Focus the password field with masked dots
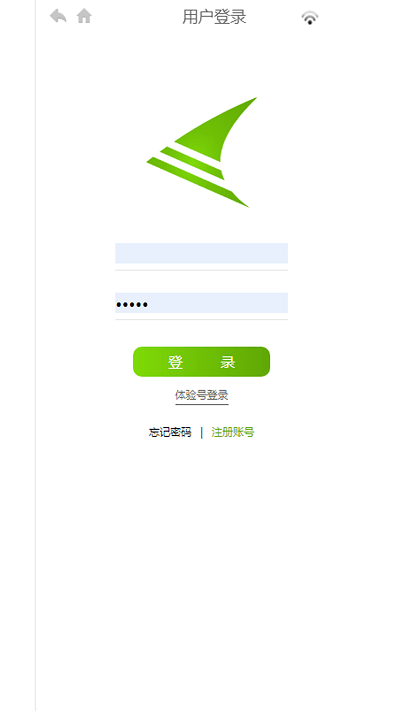The height and width of the screenshot is (711, 400). [x=201, y=303]
